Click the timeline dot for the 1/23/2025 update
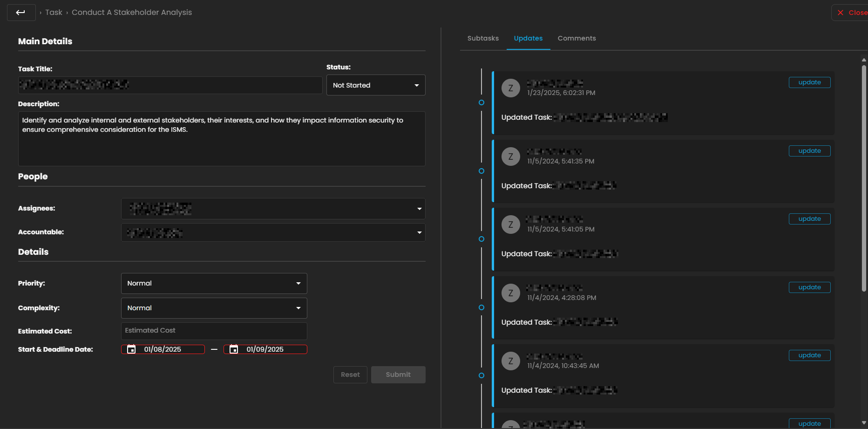This screenshot has width=868, height=429. [481, 102]
